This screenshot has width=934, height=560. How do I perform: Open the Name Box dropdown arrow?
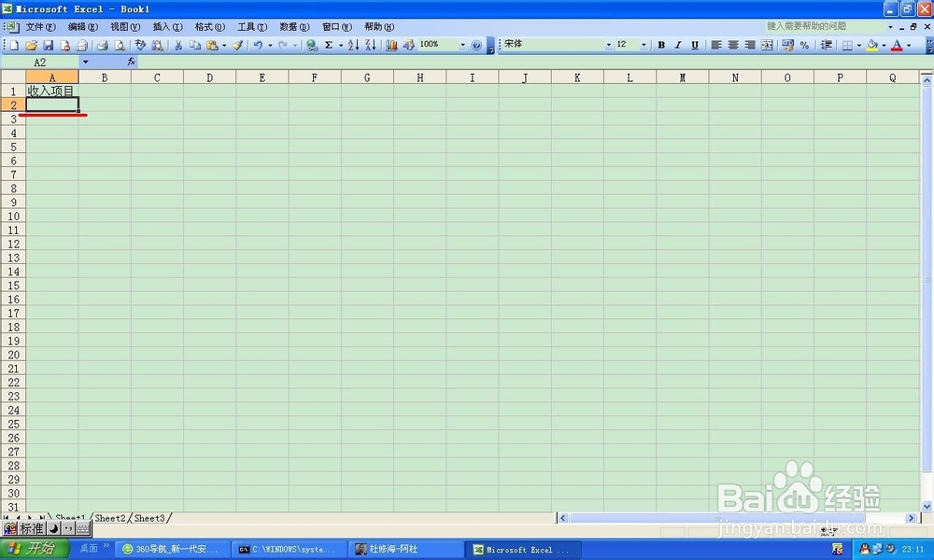[x=85, y=62]
